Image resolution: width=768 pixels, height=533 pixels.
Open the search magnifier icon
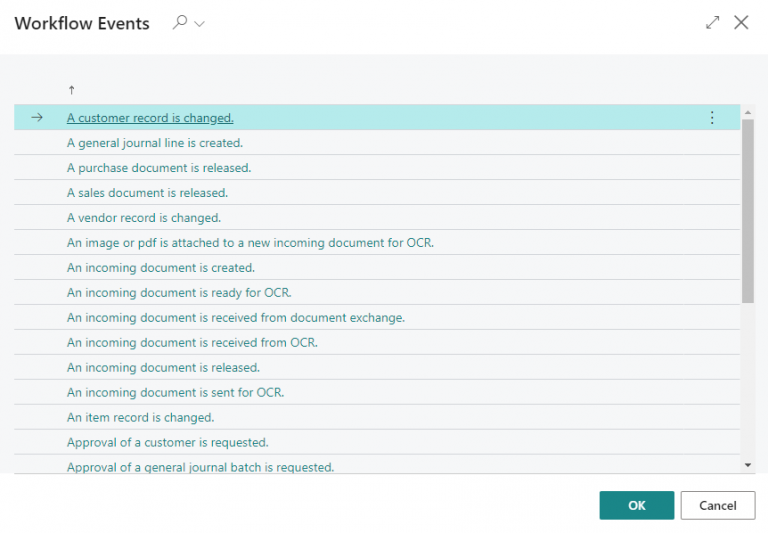point(180,23)
